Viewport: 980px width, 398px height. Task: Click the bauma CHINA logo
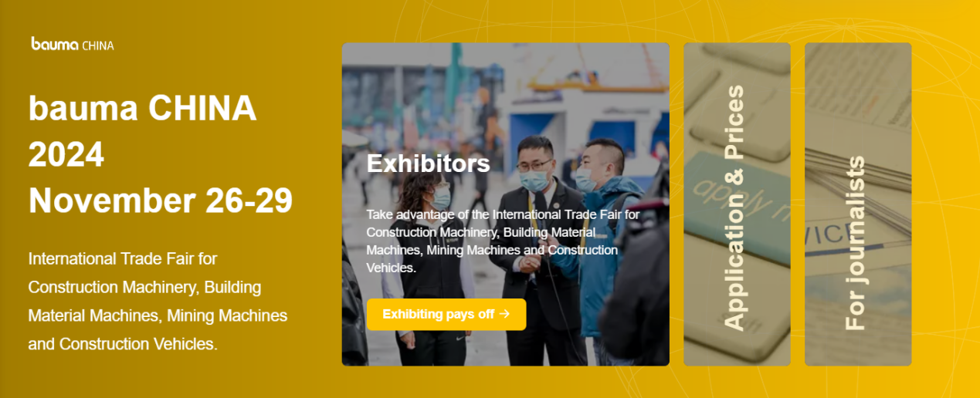coord(73,45)
